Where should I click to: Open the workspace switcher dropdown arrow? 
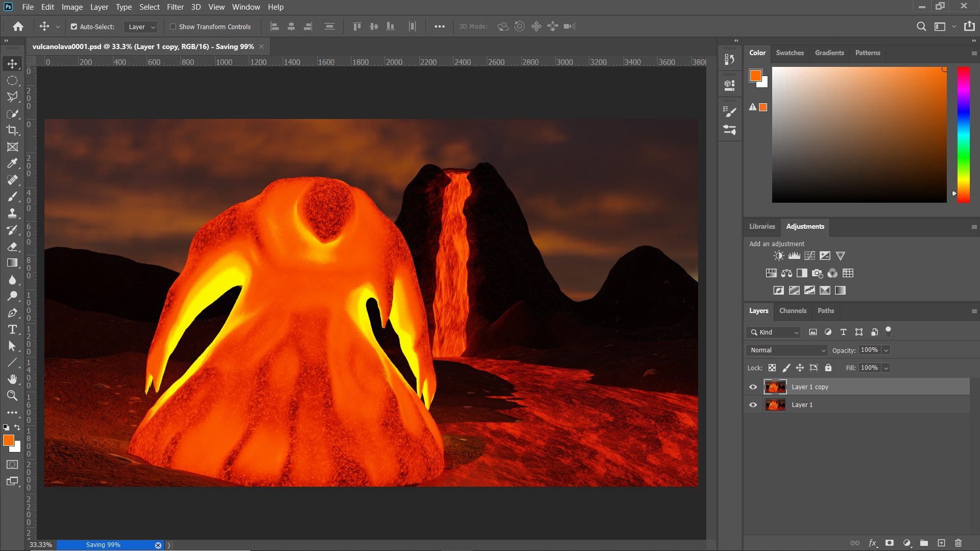(953, 27)
